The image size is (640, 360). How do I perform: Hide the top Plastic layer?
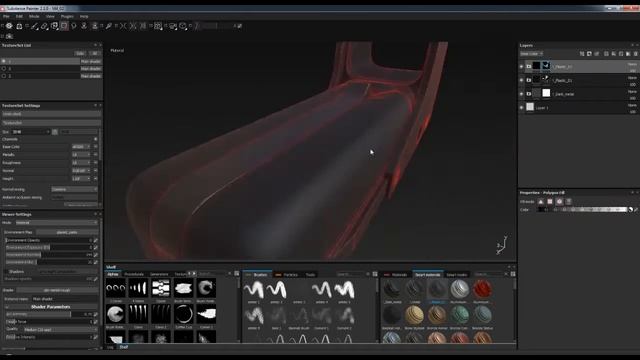pyautogui.click(x=521, y=66)
